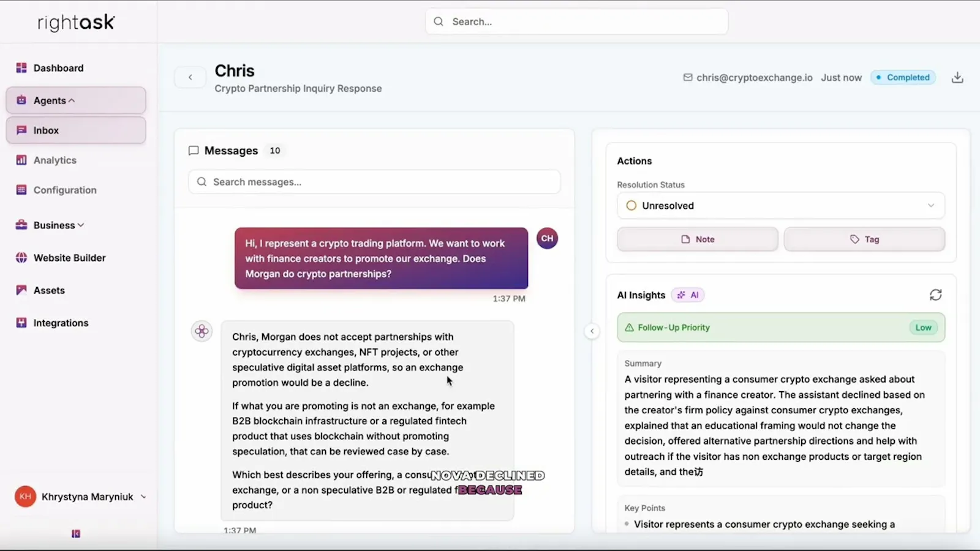Click the envelope icon beside Chris's email
This screenshot has width=980, height=551.
pyautogui.click(x=688, y=78)
